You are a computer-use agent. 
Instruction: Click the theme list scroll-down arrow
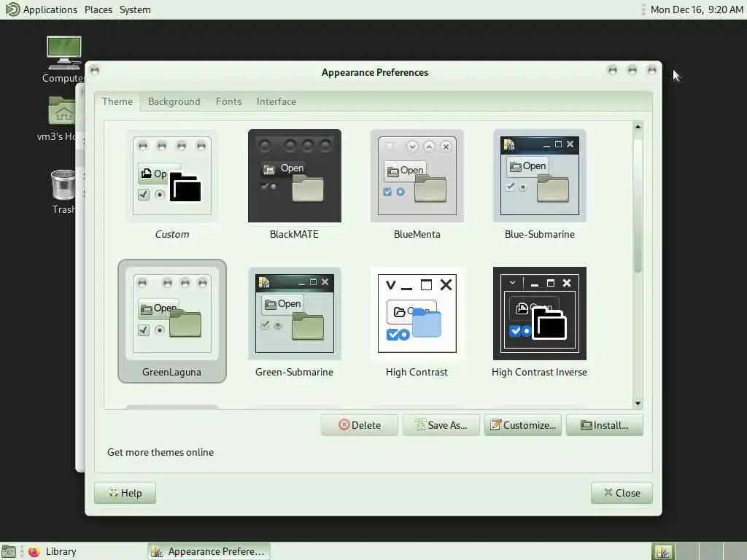point(638,404)
